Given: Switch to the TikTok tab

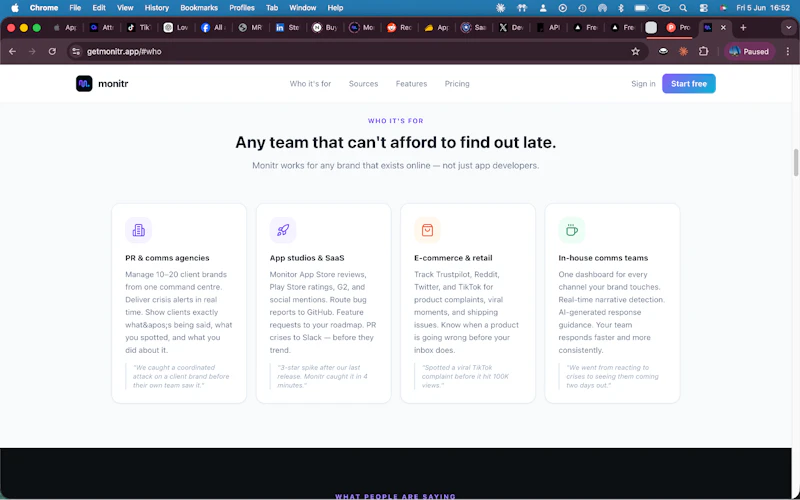Looking at the screenshot, I should coord(139,28).
